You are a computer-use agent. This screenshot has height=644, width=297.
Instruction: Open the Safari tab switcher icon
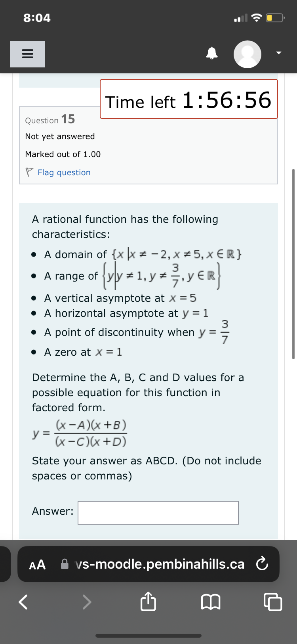tap(273, 601)
